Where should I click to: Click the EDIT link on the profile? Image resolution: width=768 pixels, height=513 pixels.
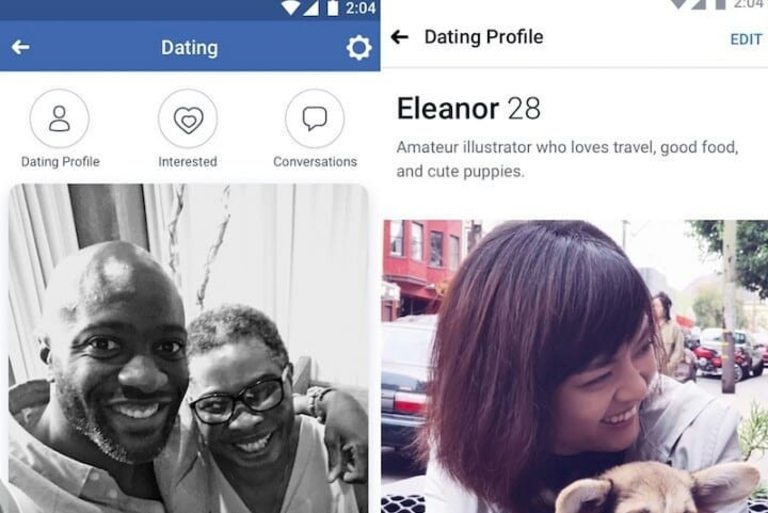(746, 39)
